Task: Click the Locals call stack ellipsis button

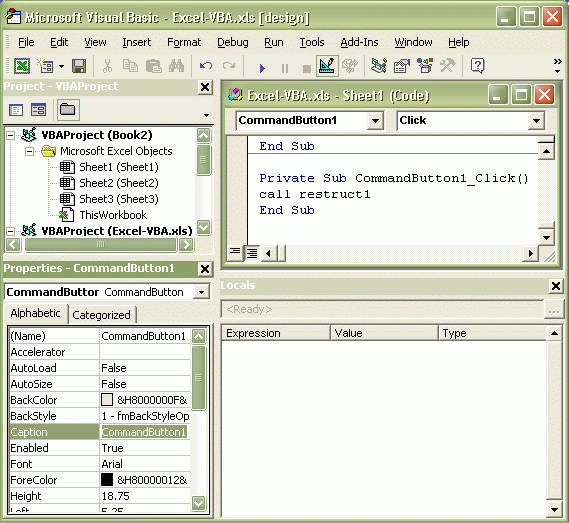Action: point(554,310)
